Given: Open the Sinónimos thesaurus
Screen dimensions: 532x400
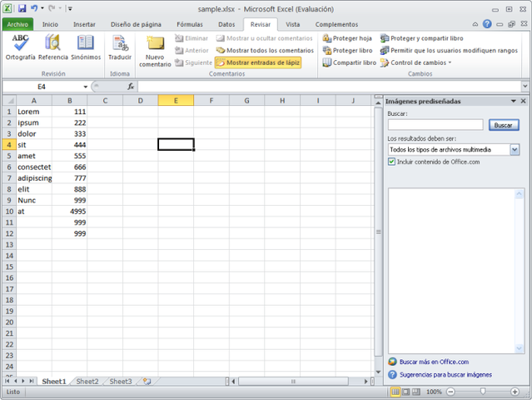Looking at the screenshot, I should [86, 47].
